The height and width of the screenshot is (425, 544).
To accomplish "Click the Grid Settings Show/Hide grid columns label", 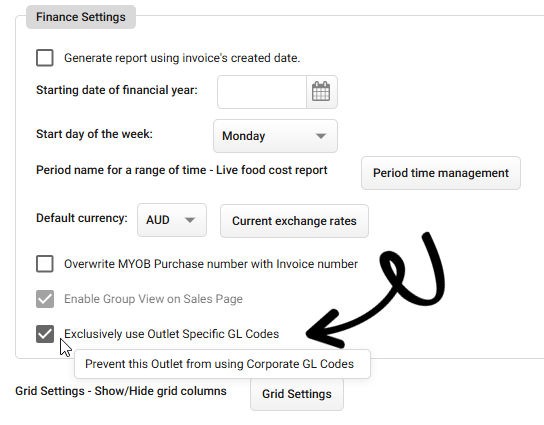I will coord(121,391).
